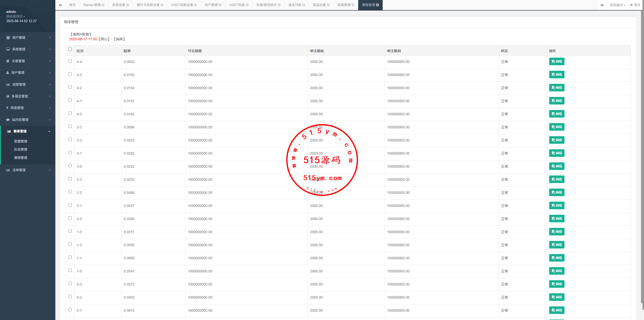
Task: Click the 转盘管理 yen icon in sidebar
Action: point(7,108)
